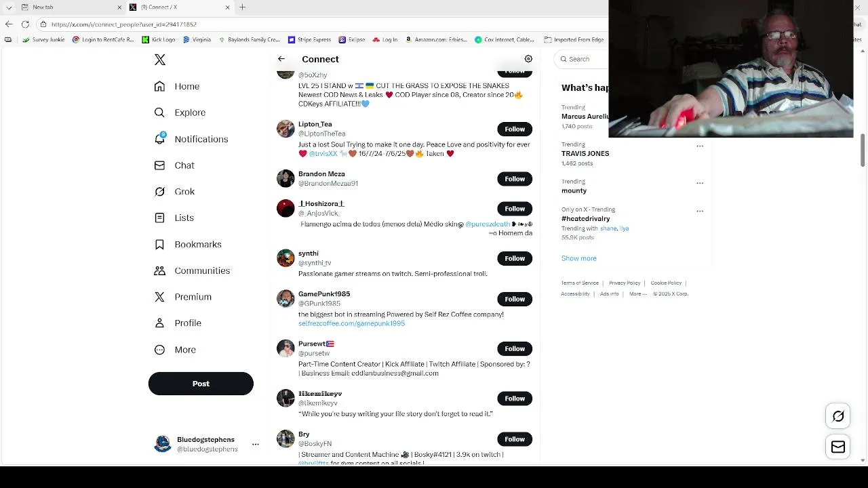868x488 pixels.
Task: Open Notifications bell icon
Action: click(160, 138)
